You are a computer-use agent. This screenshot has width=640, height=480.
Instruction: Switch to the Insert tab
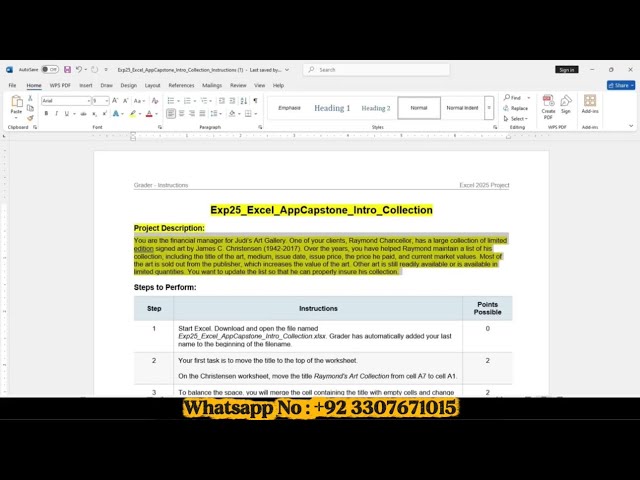pyautogui.click(x=86, y=85)
